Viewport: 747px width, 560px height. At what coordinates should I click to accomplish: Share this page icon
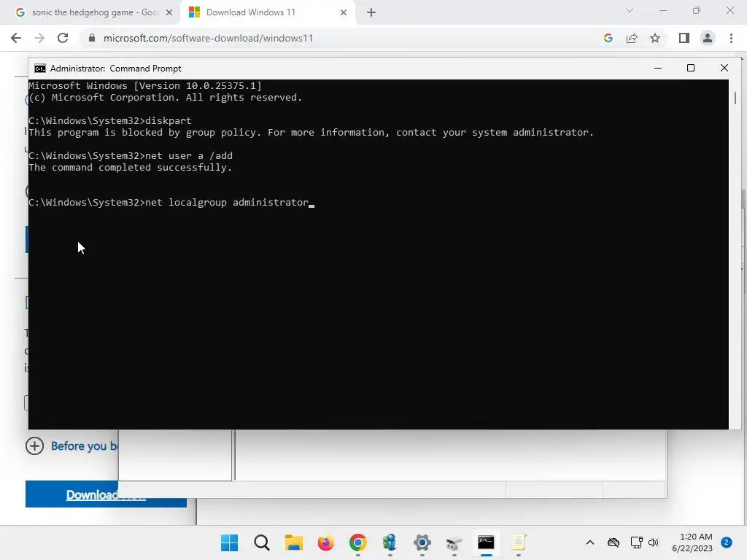(x=632, y=38)
